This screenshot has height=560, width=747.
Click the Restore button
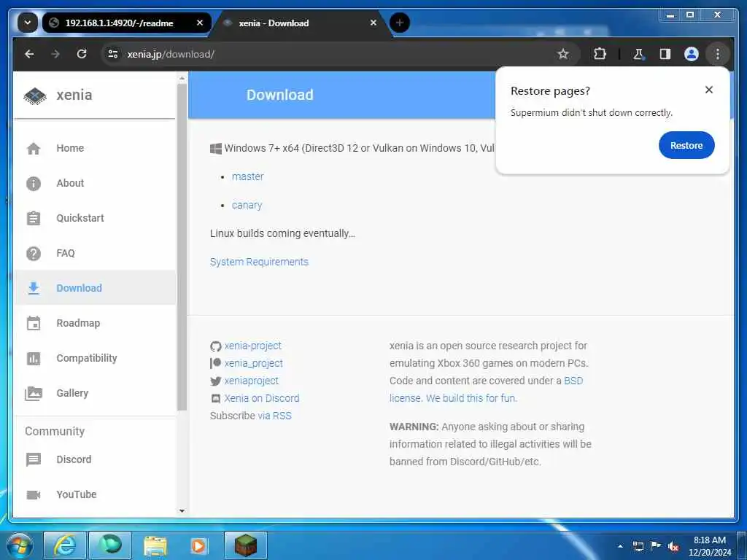[686, 146]
